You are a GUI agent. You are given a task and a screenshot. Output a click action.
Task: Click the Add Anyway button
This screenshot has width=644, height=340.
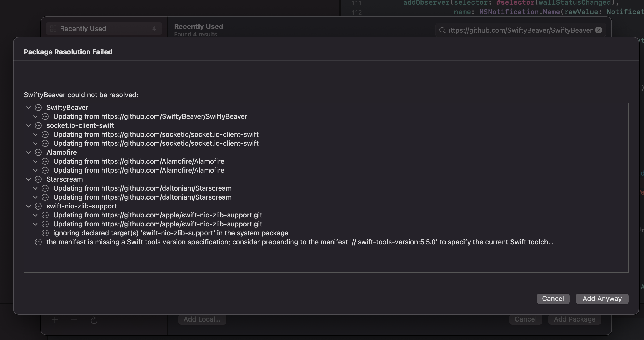point(602,299)
